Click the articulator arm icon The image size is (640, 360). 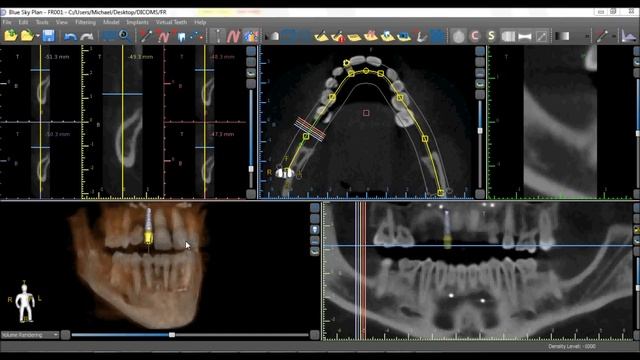(420, 36)
